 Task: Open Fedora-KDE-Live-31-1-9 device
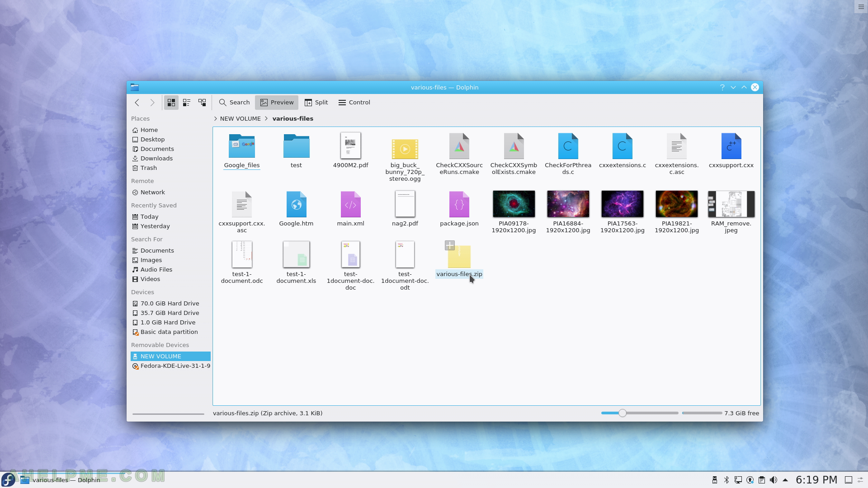point(171,366)
